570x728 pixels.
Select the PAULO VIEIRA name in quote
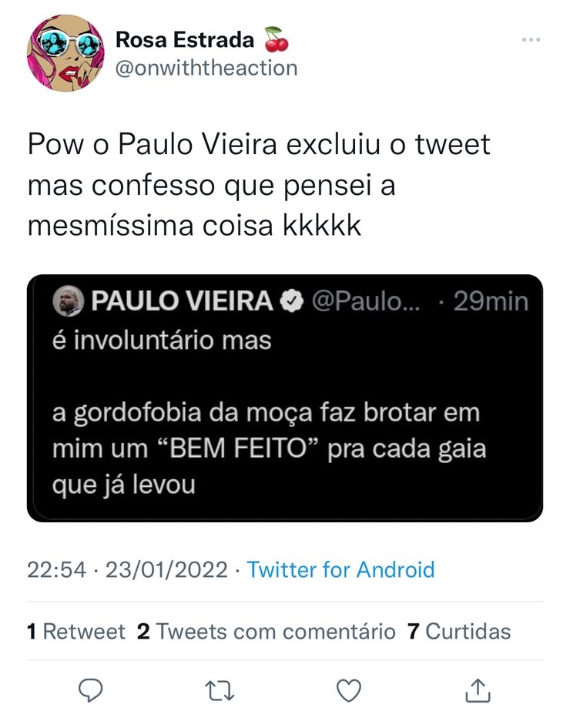[x=182, y=302]
